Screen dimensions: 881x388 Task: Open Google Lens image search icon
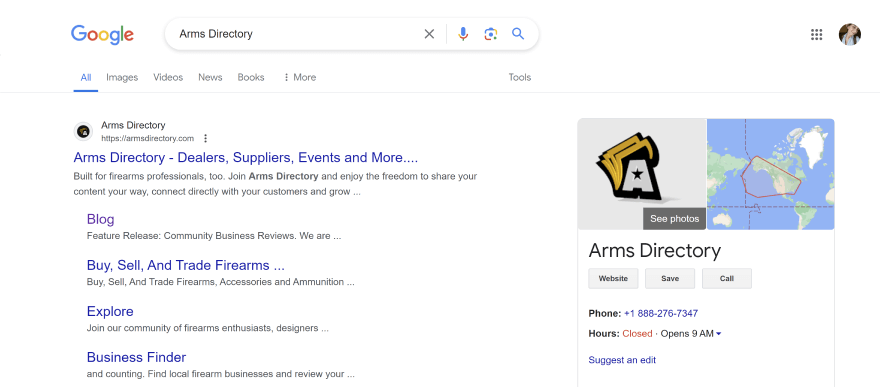click(491, 34)
